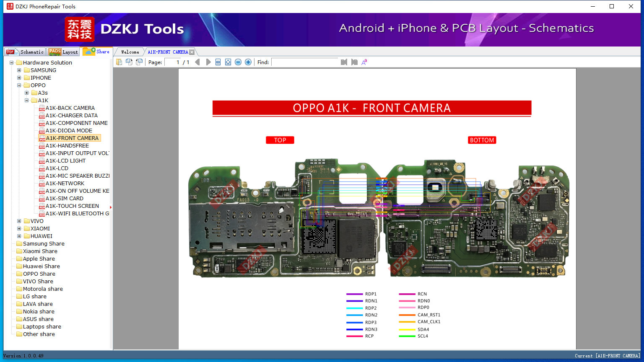Fit the document to window width

click(218, 62)
